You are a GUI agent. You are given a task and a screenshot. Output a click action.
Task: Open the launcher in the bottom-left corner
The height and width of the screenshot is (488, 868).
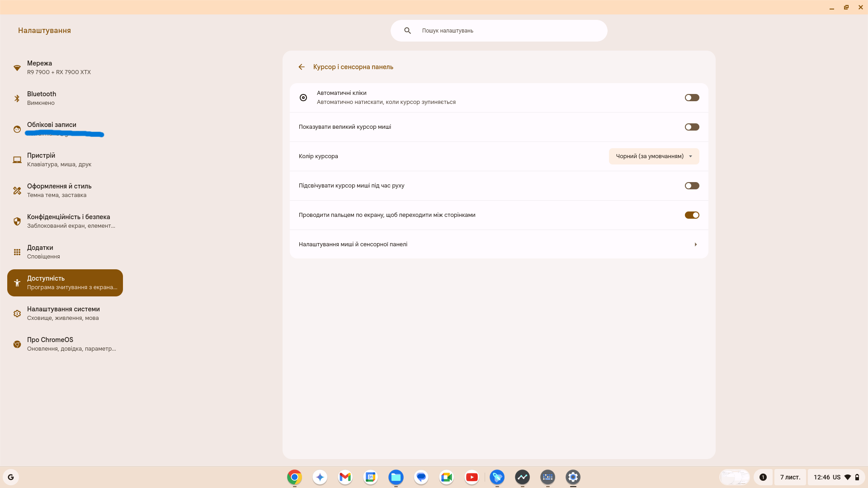pyautogui.click(x=11, y=477)
